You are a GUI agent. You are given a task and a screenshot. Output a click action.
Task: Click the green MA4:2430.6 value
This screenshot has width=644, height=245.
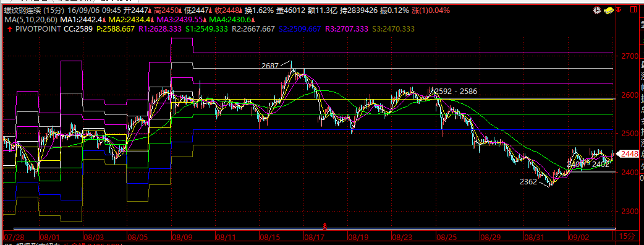point(229,19)
